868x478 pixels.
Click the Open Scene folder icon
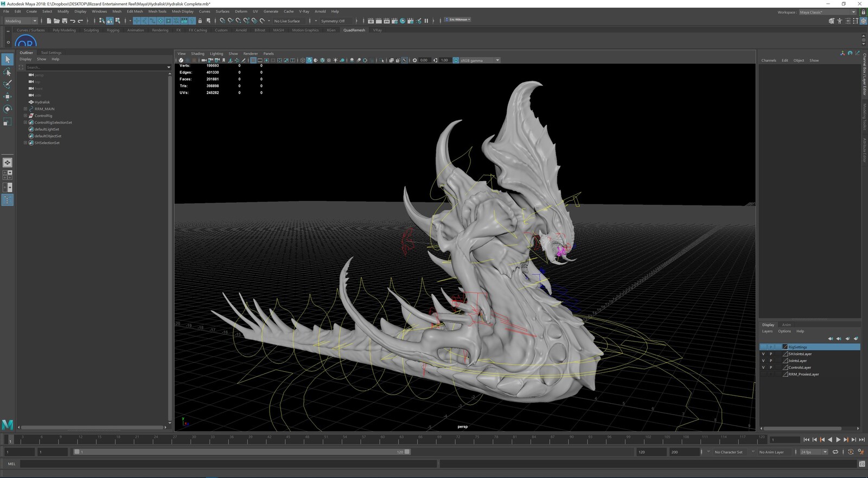point(56,21)
